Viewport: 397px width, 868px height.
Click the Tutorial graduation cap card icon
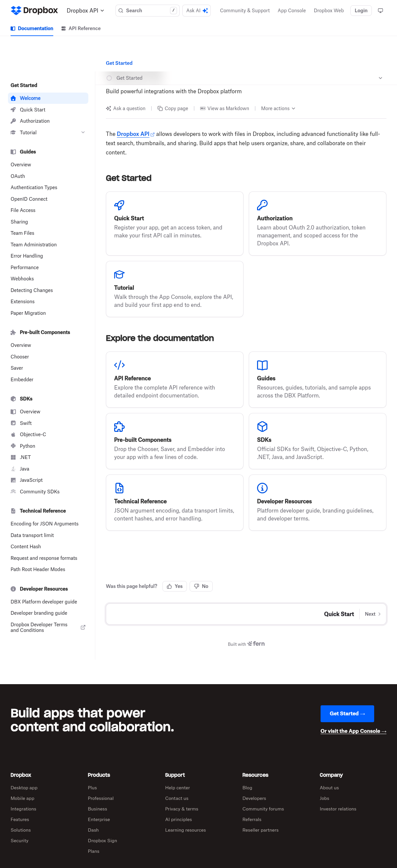pos(119,274)
